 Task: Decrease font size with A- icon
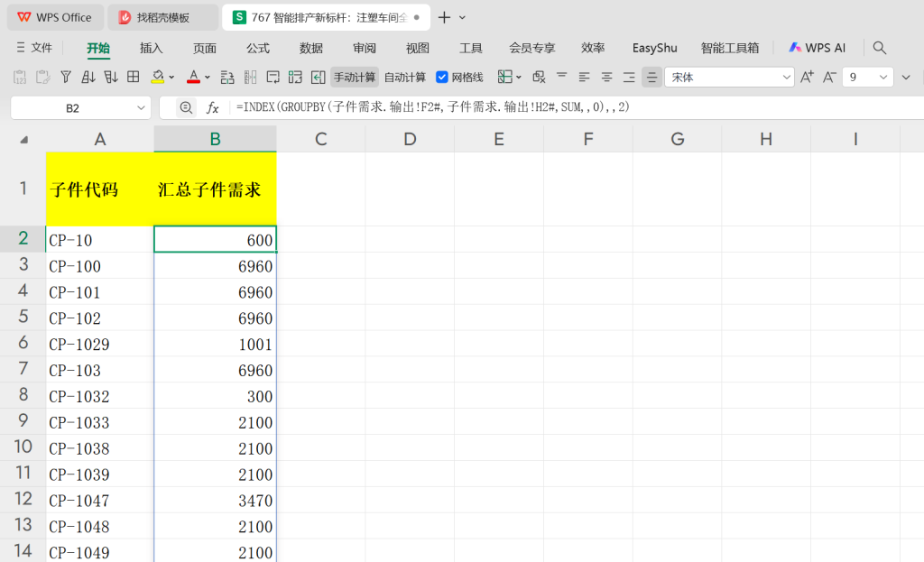[829, 78]
